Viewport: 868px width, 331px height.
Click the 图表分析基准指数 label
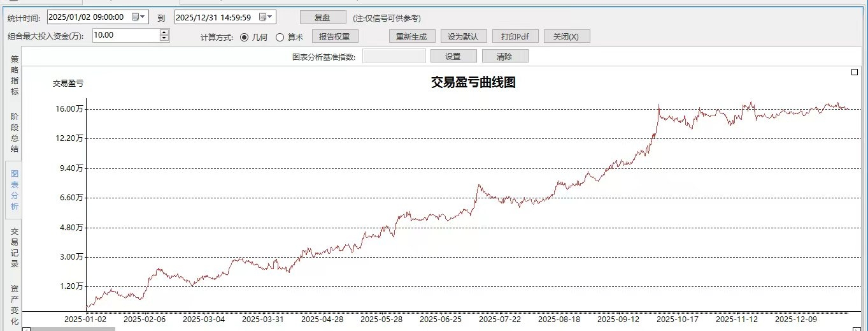[x=324, y=57]
